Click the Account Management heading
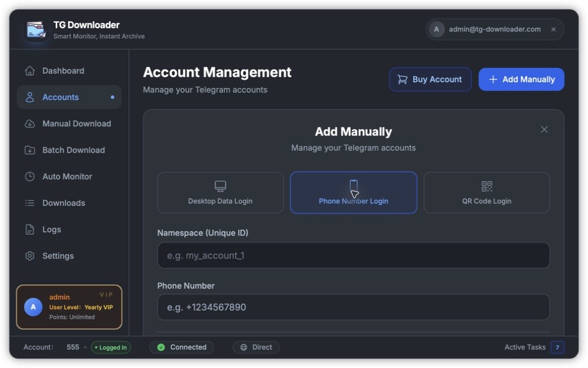 tap(217, 72)
